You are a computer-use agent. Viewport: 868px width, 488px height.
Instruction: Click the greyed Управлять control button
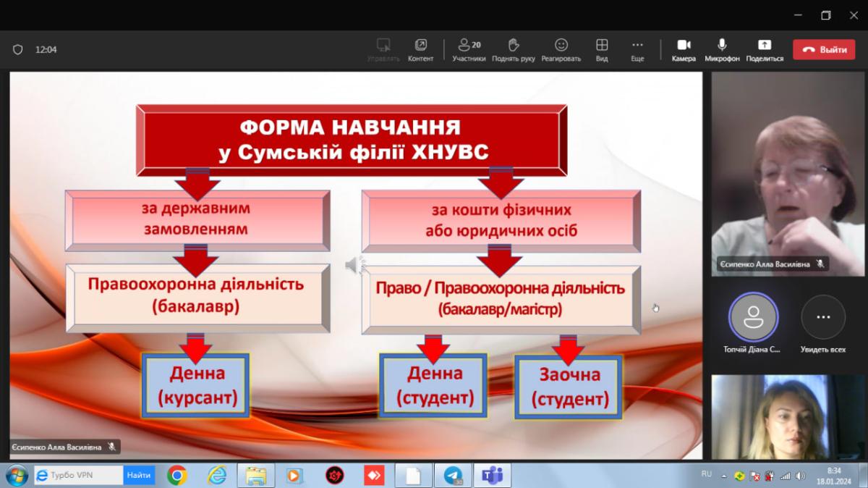(383, 50)
